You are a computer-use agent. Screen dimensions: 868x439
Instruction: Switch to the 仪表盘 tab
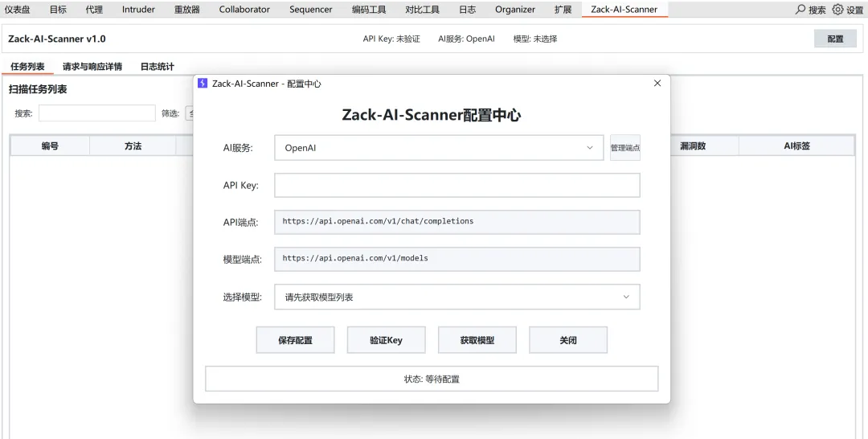pyautogui.click(x=17, y=10)
